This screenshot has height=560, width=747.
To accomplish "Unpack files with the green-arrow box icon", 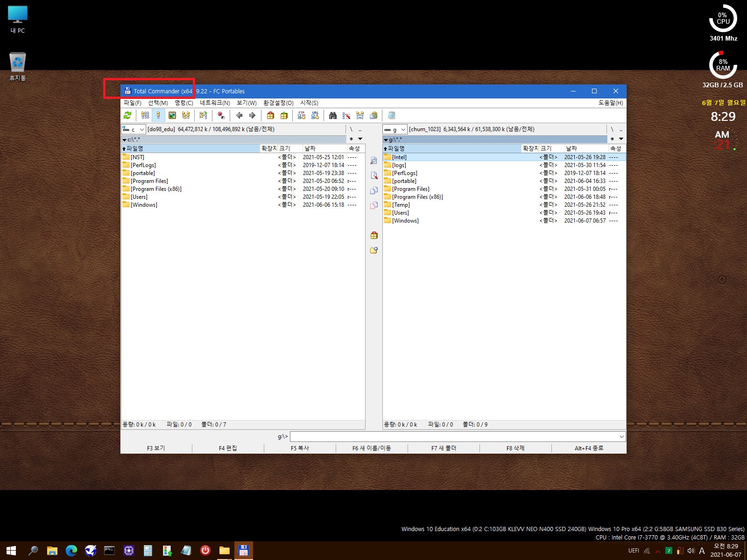I will pyautogui.click(x=284, y=115).
